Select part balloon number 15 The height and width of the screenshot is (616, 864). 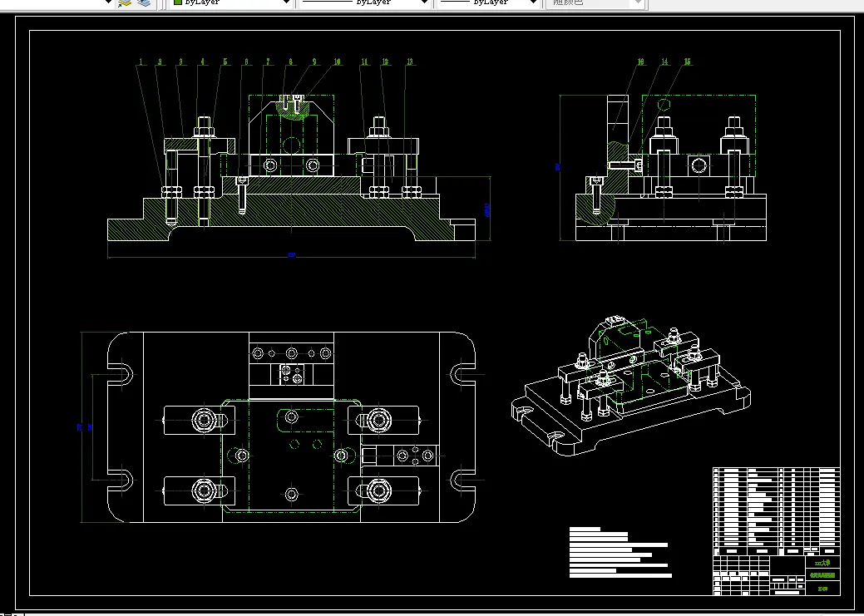[x=687, y=62]
